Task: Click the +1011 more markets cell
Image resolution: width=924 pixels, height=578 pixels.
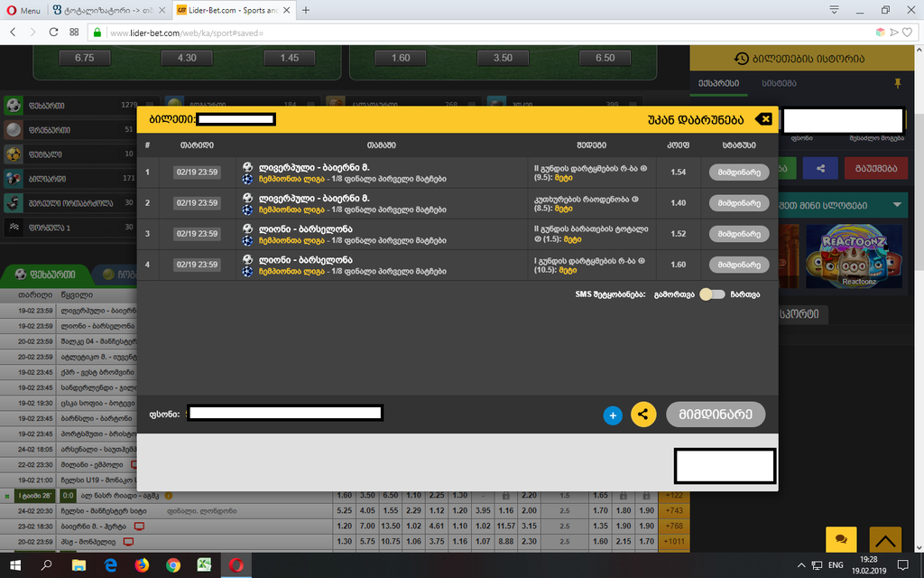Action: (x=672, y=542)
